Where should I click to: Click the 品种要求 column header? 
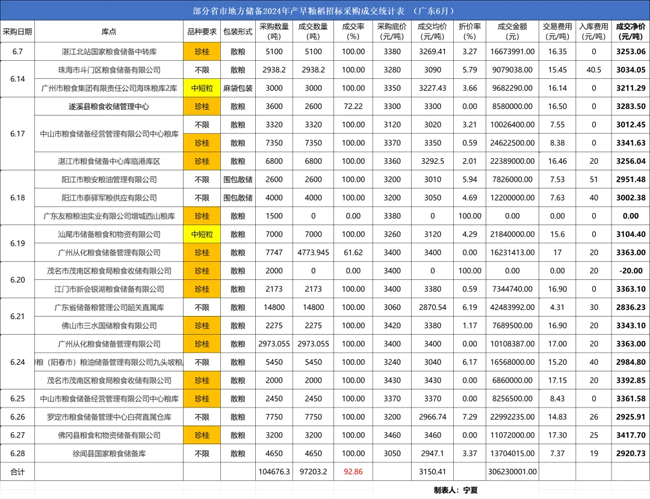tap(203, 31)
